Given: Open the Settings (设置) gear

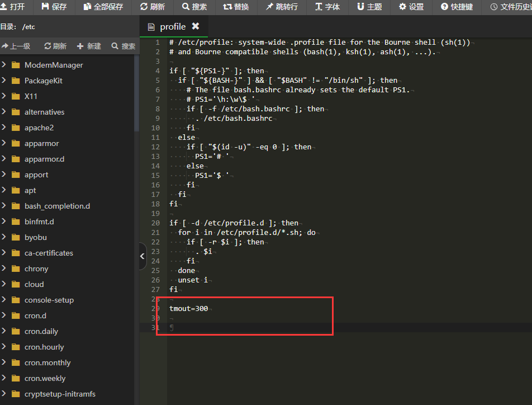Looking at the screenshot, I should click(x=403, y=7).
